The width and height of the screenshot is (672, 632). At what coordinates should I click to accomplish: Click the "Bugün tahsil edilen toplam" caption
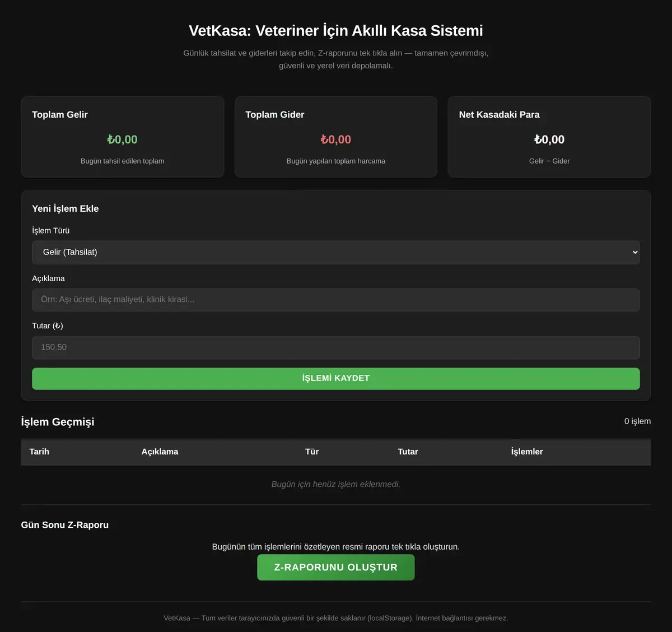[123, 161]
